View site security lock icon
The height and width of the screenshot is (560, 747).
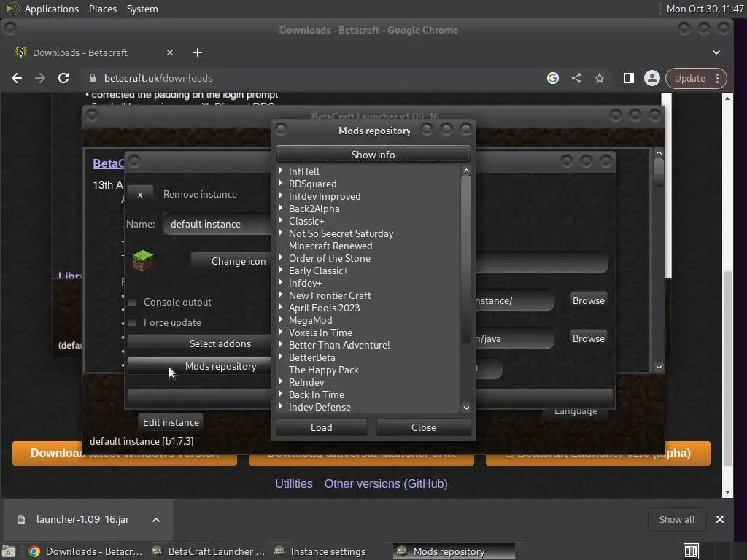point(93,78)
